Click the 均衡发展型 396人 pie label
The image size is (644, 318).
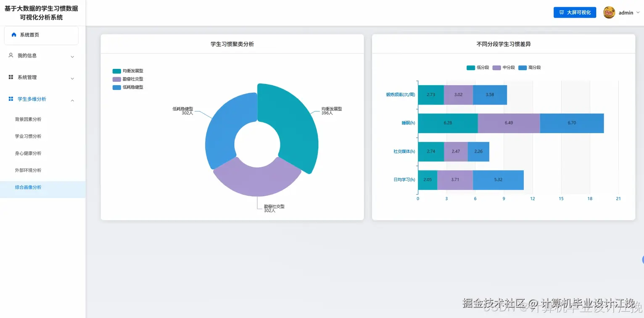pyautogui.click(x=332, y=111)
